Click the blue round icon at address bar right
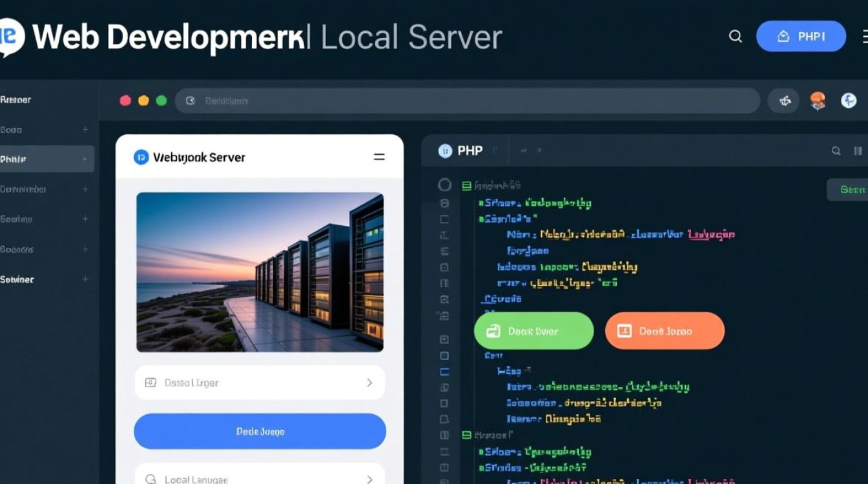 848,101
